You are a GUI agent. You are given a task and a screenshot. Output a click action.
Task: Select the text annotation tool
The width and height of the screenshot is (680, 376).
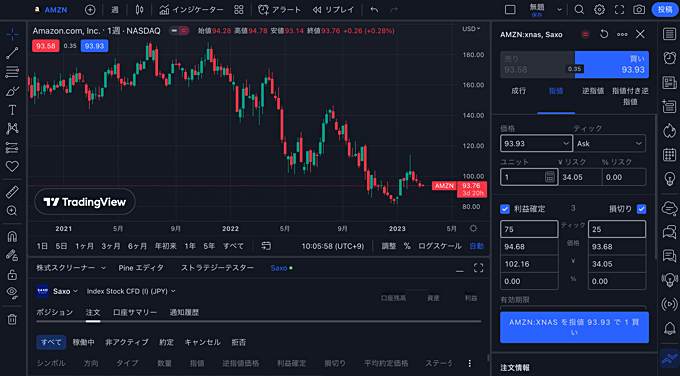tap(12, 110)
